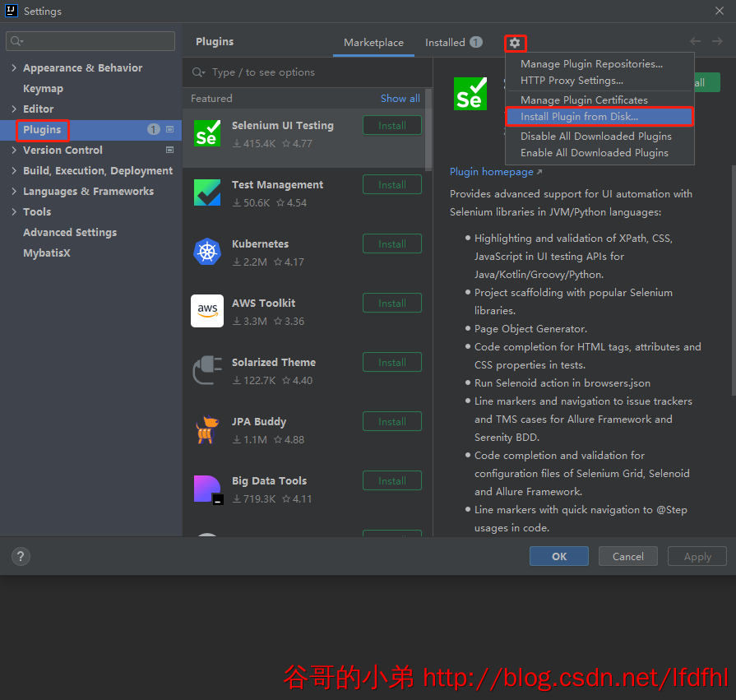The height and width of the screenshot is (700, 736).
Task: Click the plugin details scrollbar
Action: [734, 280]
